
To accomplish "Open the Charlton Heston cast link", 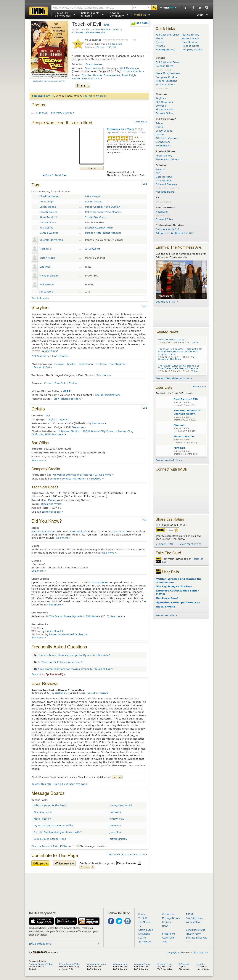I will coord(49,196).
